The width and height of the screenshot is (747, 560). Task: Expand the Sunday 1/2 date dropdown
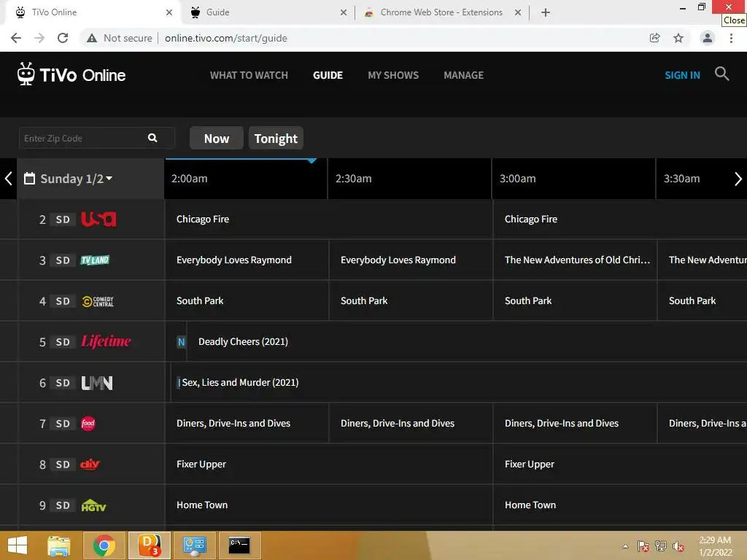click(x=109, y=178)
